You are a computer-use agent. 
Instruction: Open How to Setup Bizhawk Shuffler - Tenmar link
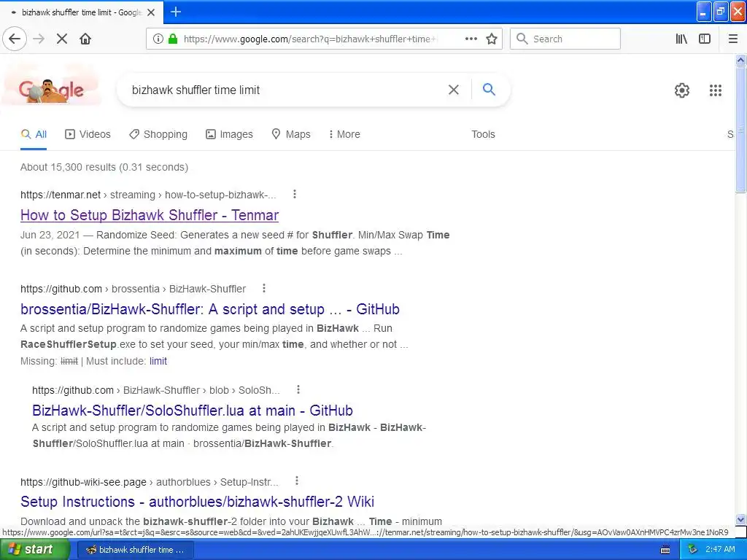point(149,215)
